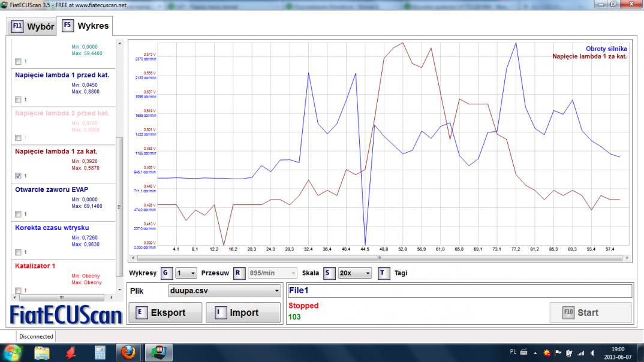Click the 103 sample counter value
This screenshot has width=644, height=362.
click(294, 317)
